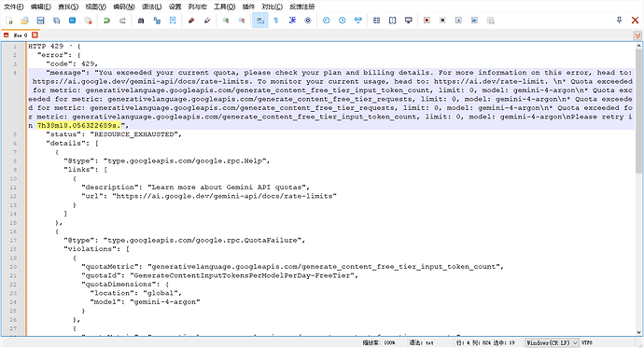644x348 pixels.
Task: Click the google.rpc.QuotaFailure type line
Action: [x=185, y=240]
